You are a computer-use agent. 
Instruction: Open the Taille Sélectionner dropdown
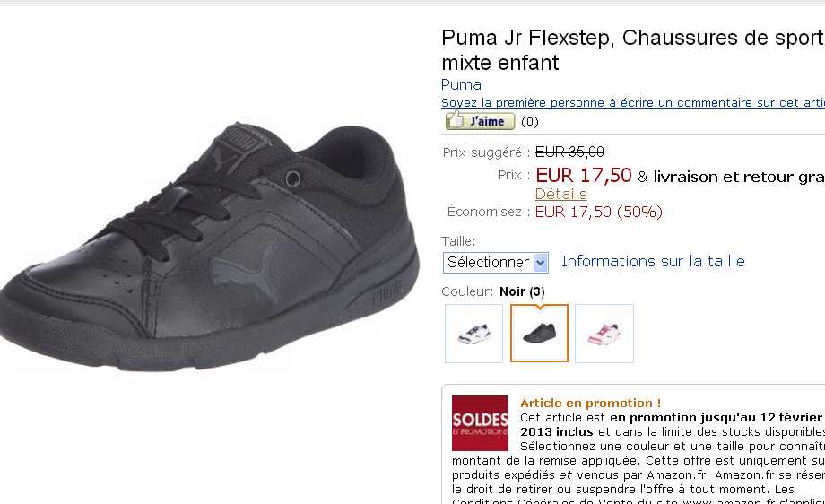(495, 263)
